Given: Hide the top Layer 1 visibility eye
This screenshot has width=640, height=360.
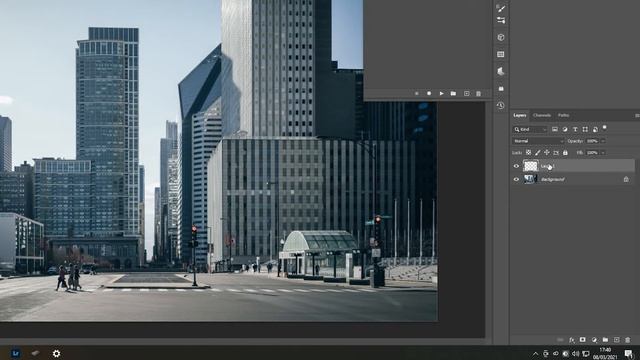Looking at the screenshot, I should [x=516, y=166].
